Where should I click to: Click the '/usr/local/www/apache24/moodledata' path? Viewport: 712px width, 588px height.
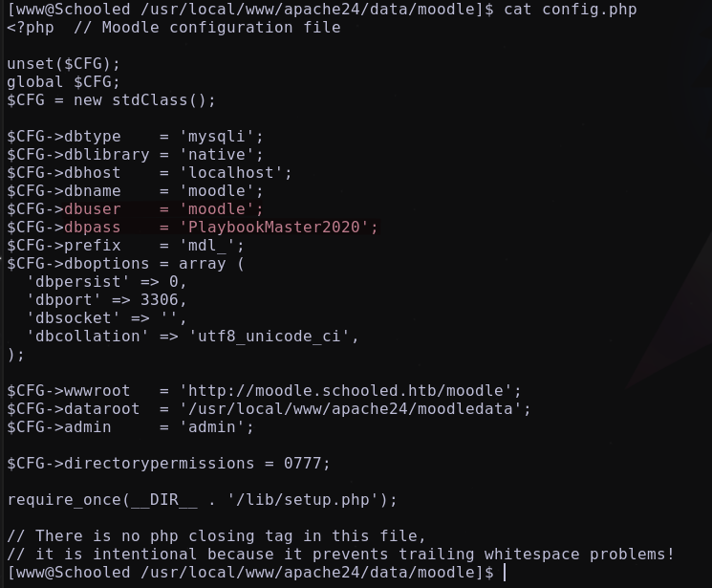coord(350,409)
